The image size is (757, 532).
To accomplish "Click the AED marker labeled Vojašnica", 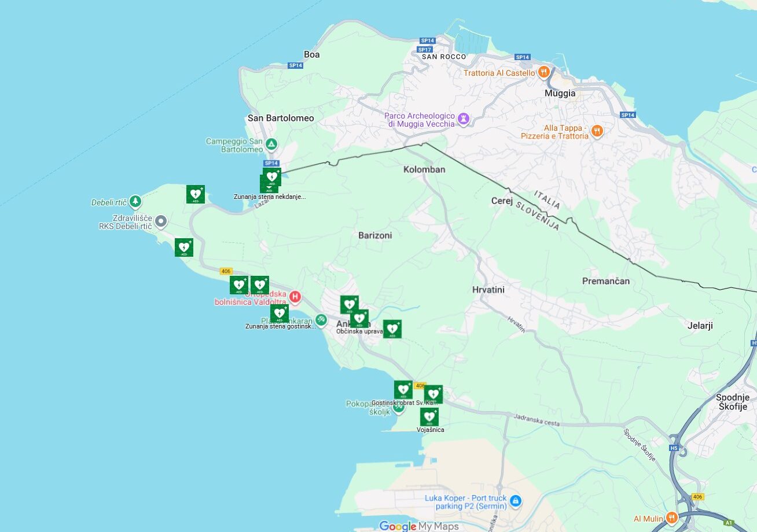I will (x=429, y=416).
